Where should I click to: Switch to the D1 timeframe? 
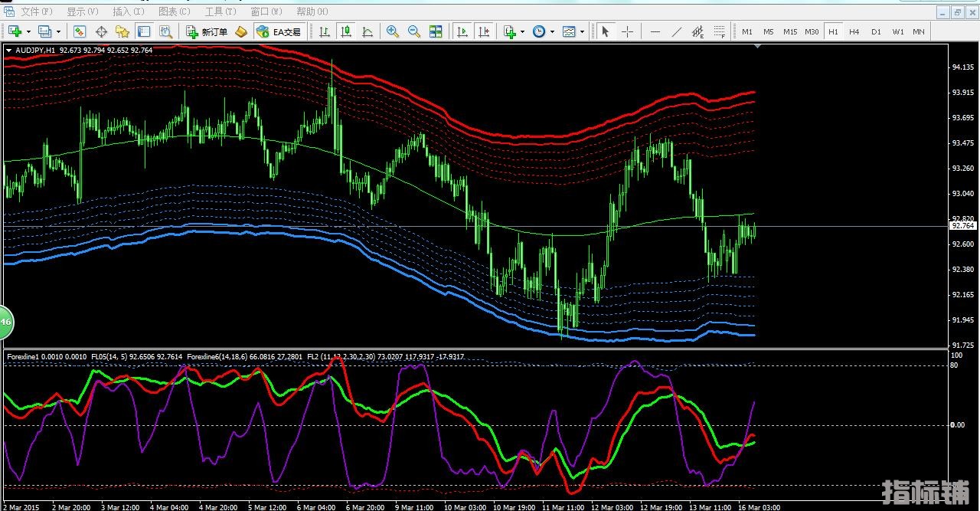(876, 31)
